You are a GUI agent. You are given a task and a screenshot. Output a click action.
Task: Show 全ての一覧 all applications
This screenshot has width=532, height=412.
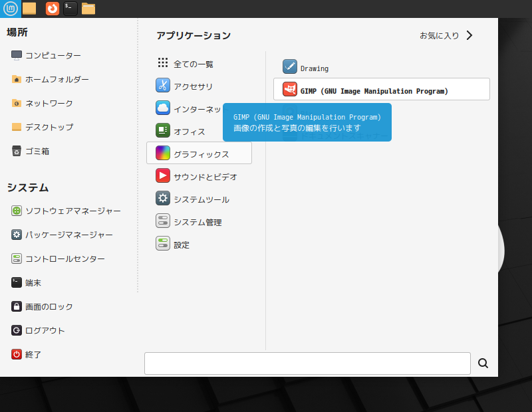coord(199,63)
